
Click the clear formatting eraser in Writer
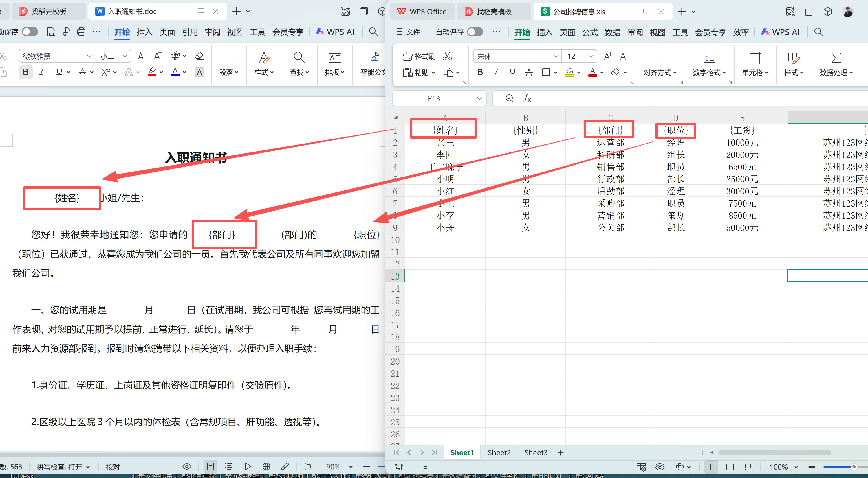coord(199,56)
